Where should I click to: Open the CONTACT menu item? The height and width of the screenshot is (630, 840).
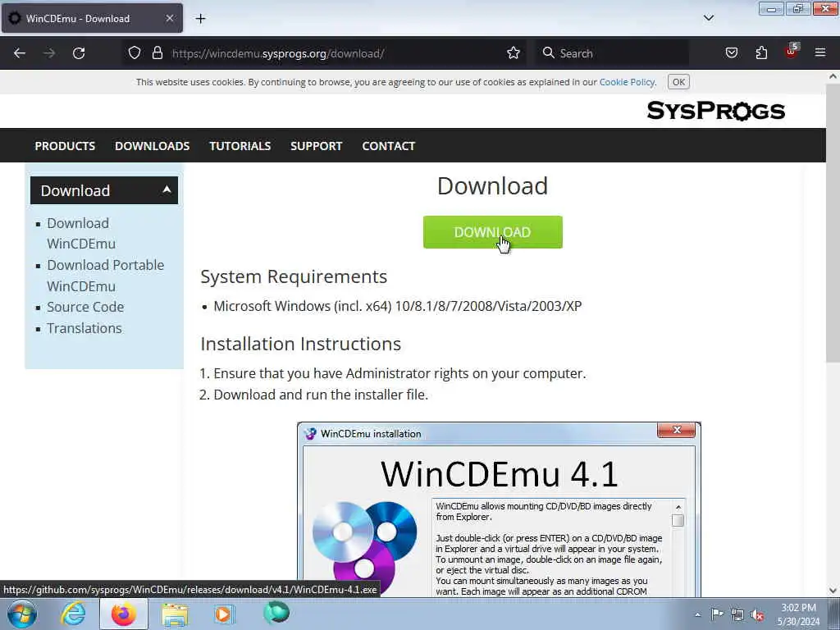[x=388, y=146]
